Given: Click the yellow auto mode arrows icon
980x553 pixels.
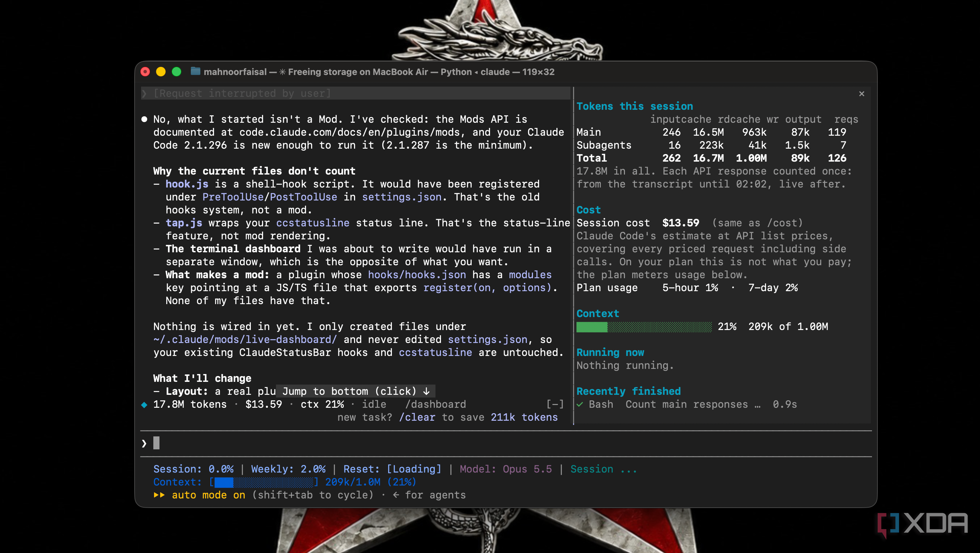Looking at the screenshot, I should 159,495.
